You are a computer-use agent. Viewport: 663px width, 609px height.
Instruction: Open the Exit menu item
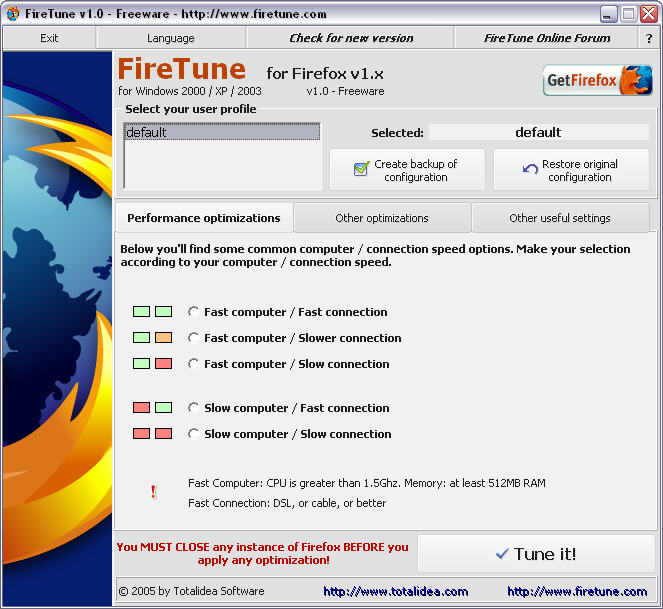pos(49,38)
